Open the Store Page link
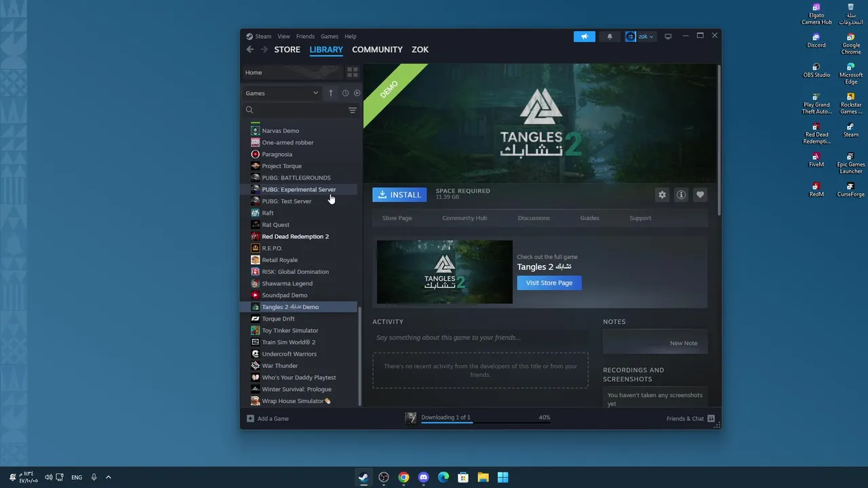868x488 pixels. pyautogui.click(x=397, y=218)
